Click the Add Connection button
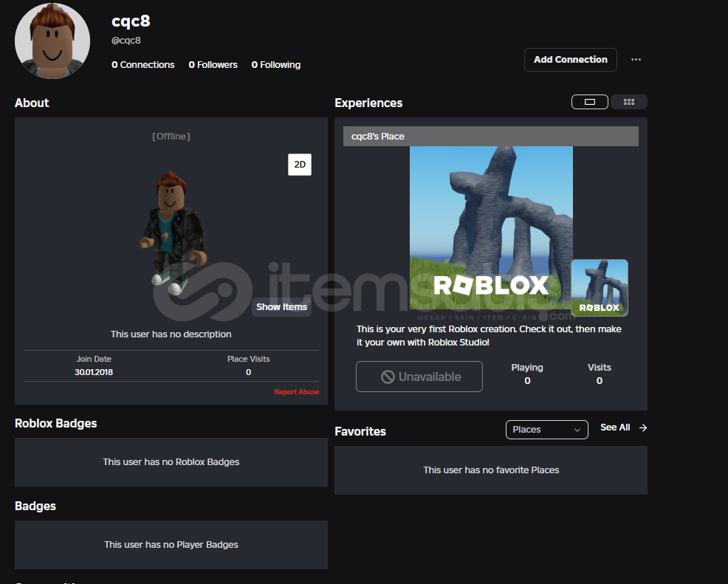The width and height of the screenshot is (728, 584). coord(570,59)
